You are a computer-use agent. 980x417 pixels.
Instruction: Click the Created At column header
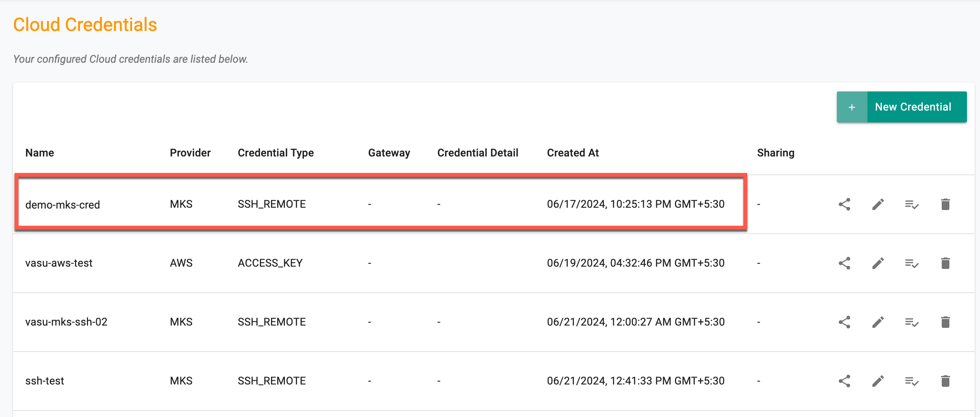tap(573, 153)
